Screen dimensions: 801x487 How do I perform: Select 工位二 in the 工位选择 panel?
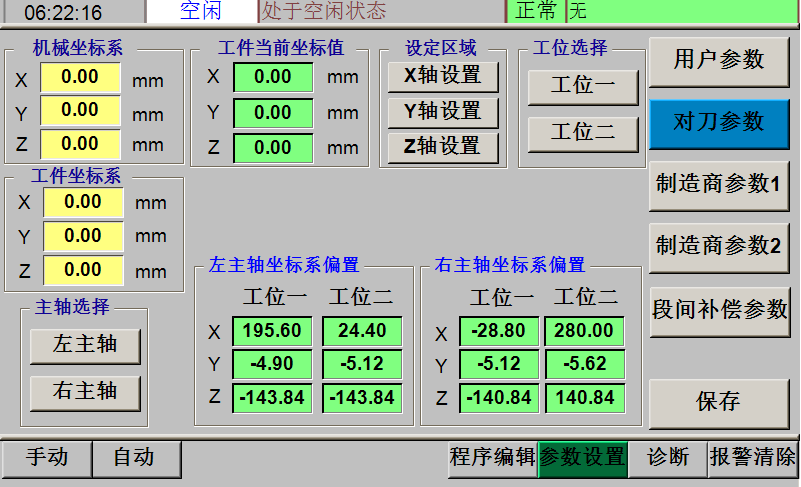[x=583, y=132]
